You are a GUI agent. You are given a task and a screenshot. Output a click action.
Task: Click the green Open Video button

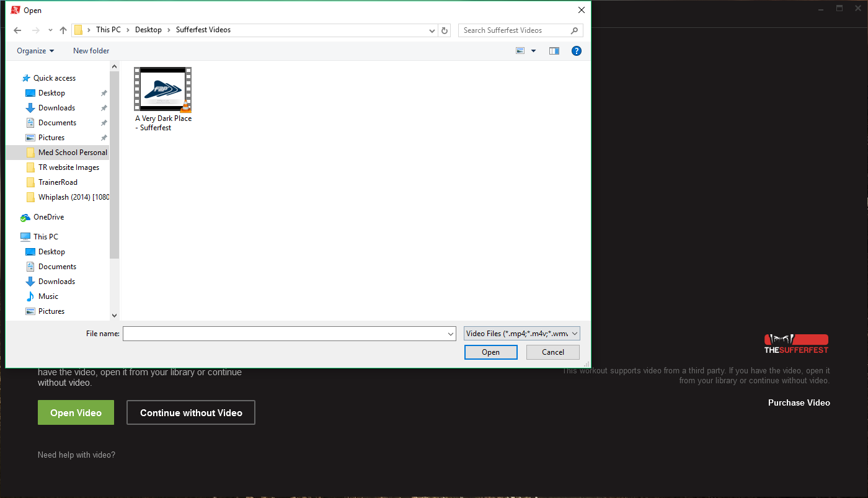pyautogui.click(x=76, y=412)
